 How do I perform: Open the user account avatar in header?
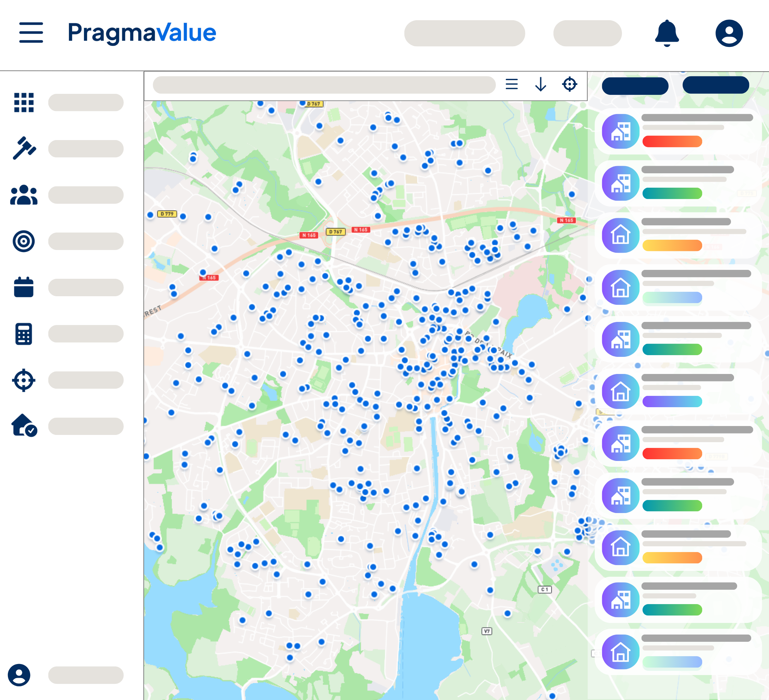pos(729,33)
